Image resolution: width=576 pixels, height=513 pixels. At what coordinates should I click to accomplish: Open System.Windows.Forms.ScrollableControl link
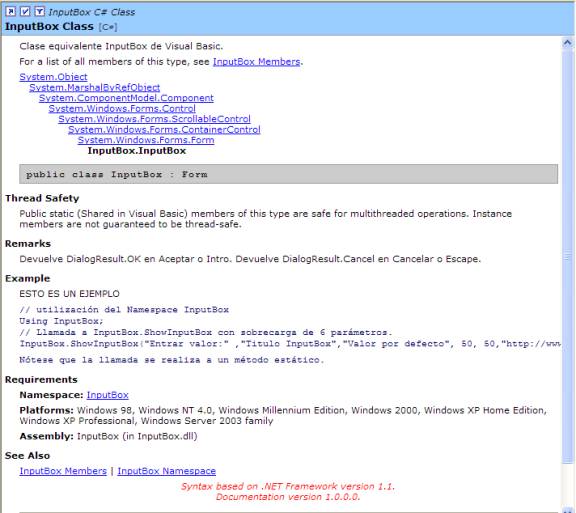[x=154, y=119]
